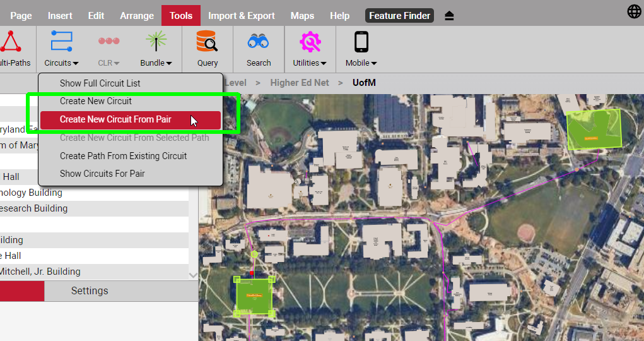Click the Feature Finder button
Viewport: 644px width, 341px height.
399,16
